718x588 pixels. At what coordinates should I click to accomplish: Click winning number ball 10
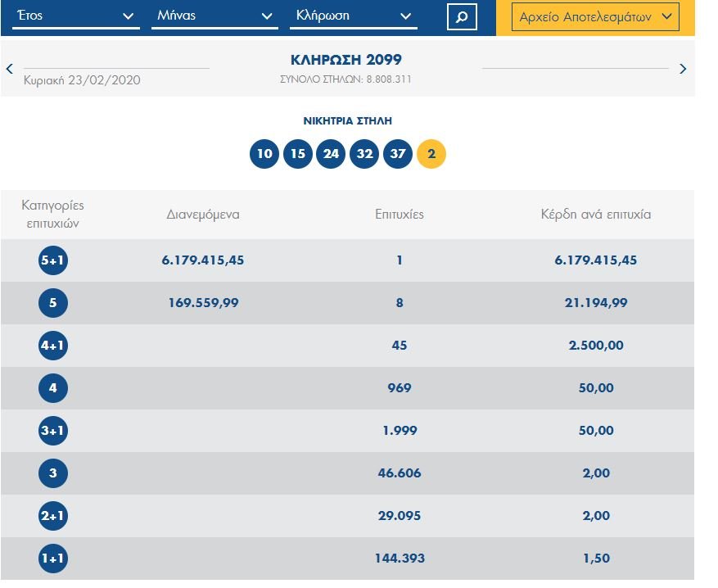click(x=264, y=154)
